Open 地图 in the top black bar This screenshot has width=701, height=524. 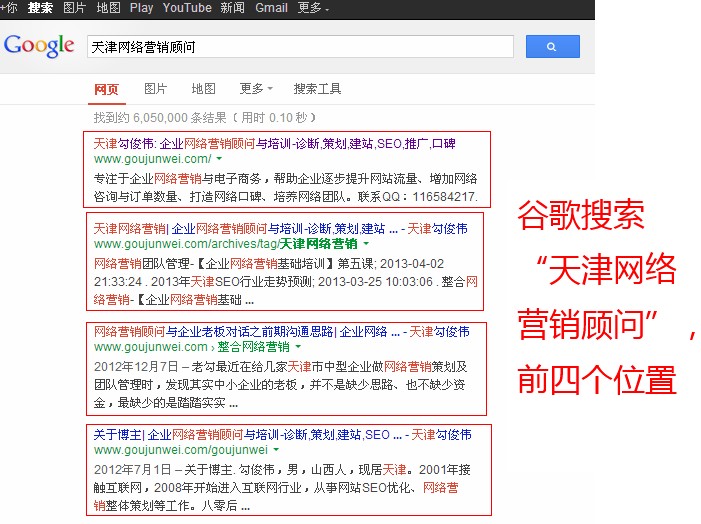(108, 8)
